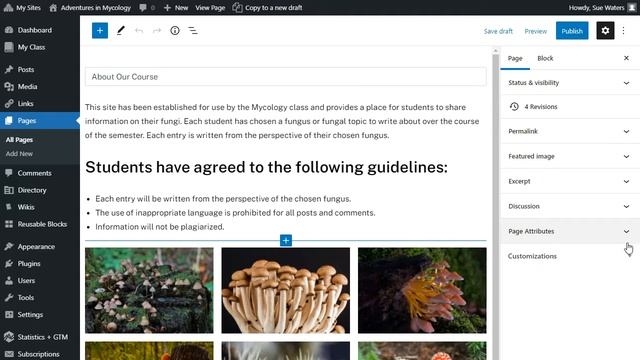Open Dashboard in the sidebar

(40, 30)
